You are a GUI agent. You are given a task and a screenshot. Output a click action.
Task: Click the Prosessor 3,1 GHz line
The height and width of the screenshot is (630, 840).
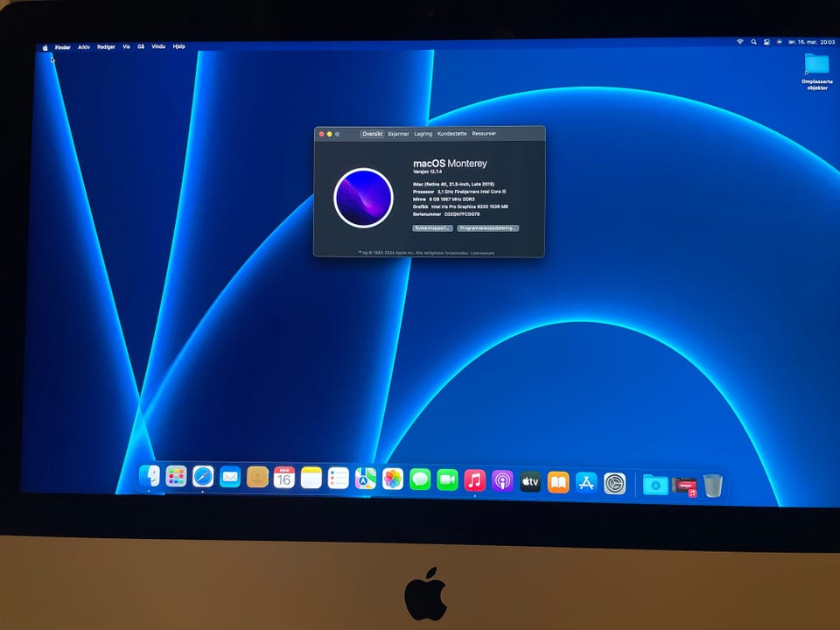459,192
